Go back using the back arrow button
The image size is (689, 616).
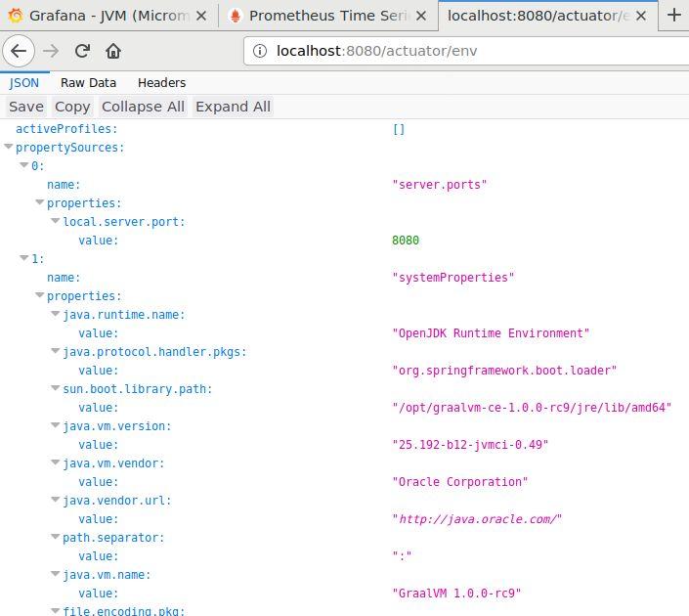(19, 51)
